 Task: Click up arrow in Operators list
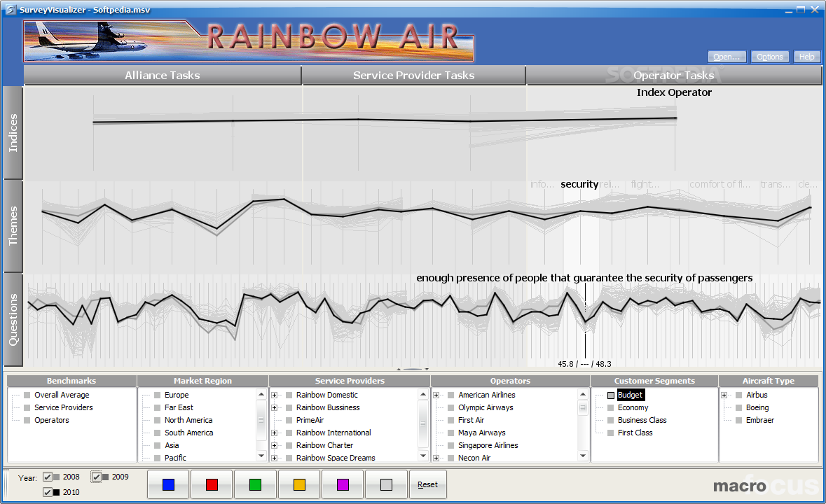tap(583, 395)
